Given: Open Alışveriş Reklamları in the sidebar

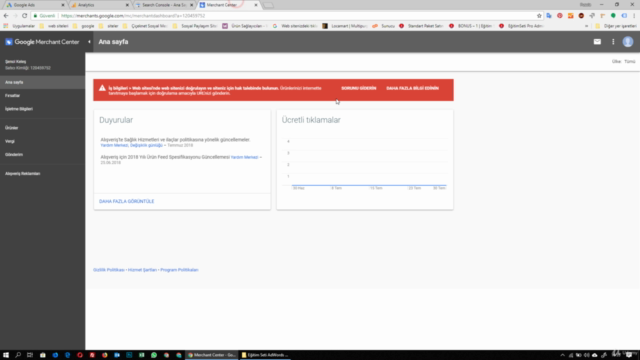Looking at the screenshot, I should tap(42, 173).
